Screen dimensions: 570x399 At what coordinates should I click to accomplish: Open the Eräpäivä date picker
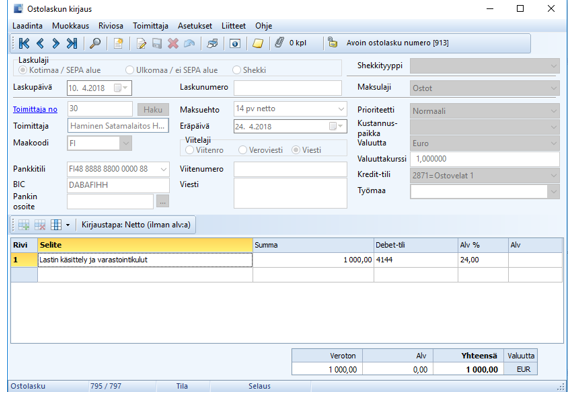click(x=336, y=126)
